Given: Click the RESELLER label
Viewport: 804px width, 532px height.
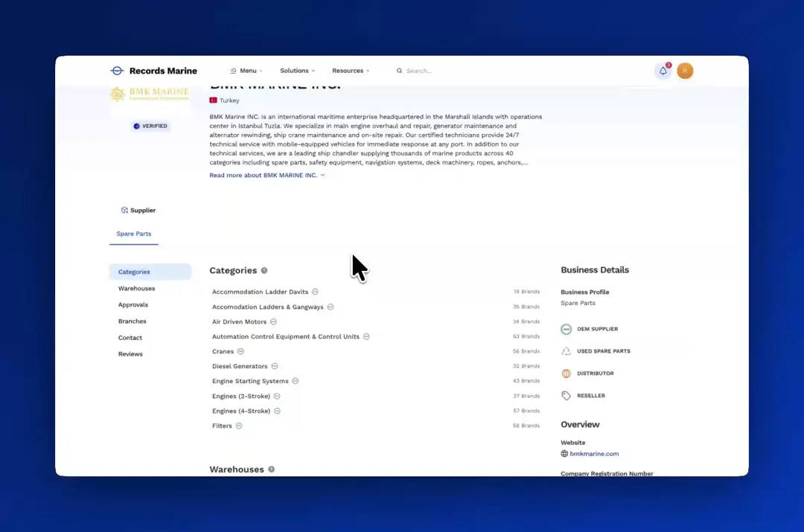Looking at the screenshot, I should (x=590, y=396).
